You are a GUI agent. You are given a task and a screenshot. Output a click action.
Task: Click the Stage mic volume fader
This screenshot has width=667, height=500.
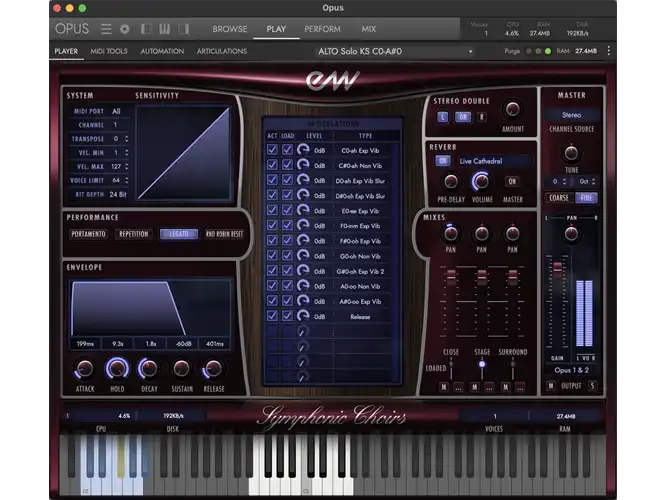482,277
